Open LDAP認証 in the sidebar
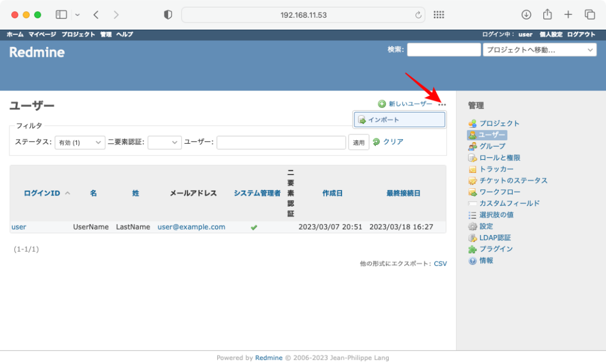 click(x=495, y=238)
